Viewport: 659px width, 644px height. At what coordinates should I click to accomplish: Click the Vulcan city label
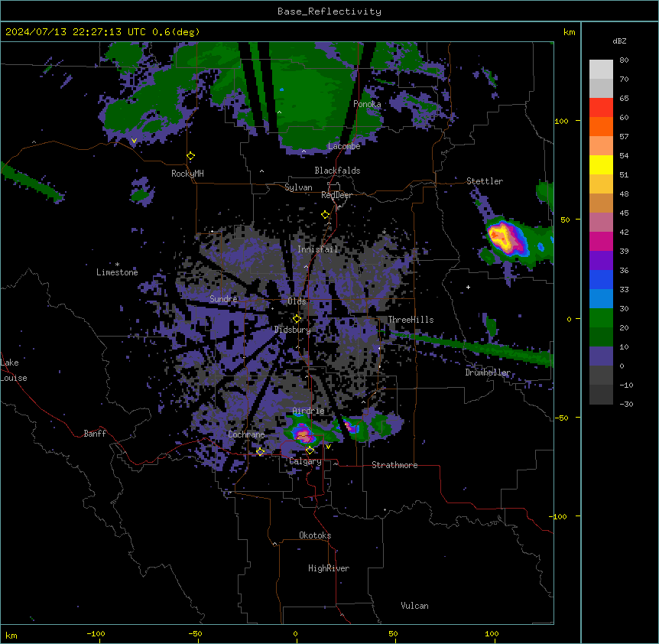[414, 606]
